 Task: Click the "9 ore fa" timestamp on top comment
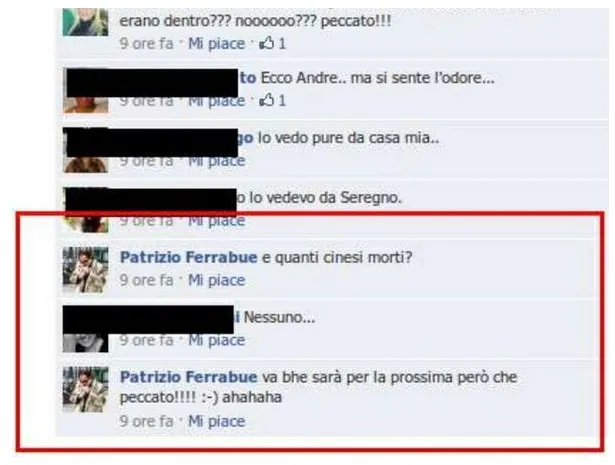146,44
